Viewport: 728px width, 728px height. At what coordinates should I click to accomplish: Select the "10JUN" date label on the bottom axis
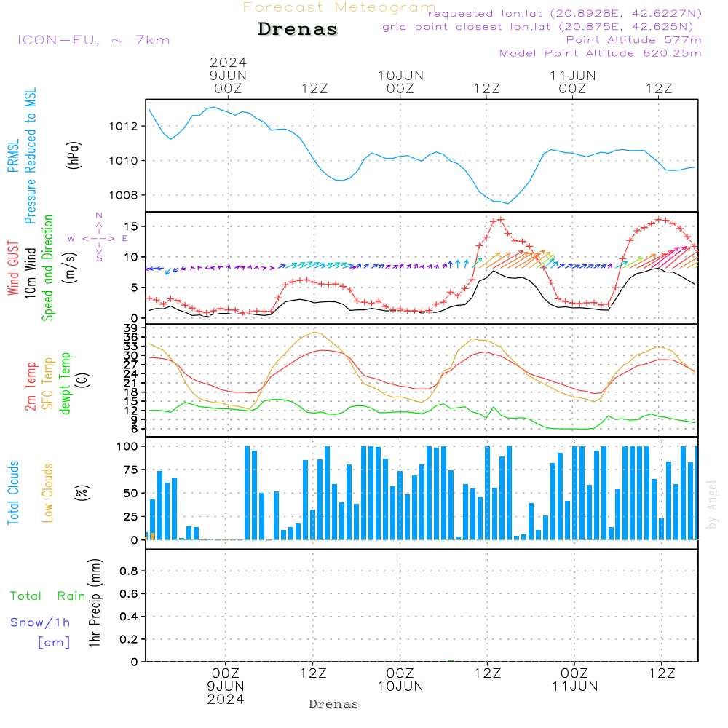point(400,687)
